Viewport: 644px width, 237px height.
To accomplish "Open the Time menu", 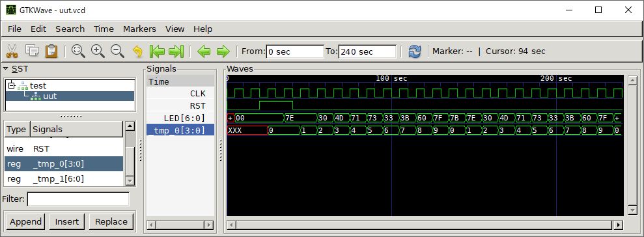I will [x=104, y=29].
